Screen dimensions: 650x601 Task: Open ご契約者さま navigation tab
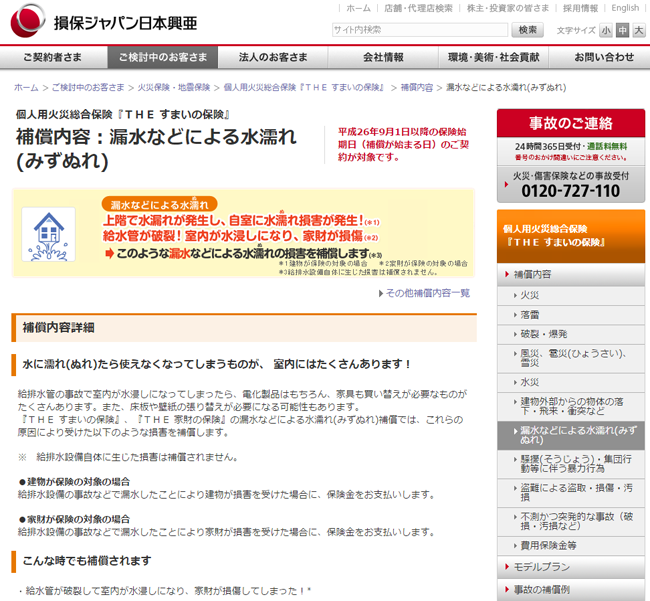coord(54,57)
